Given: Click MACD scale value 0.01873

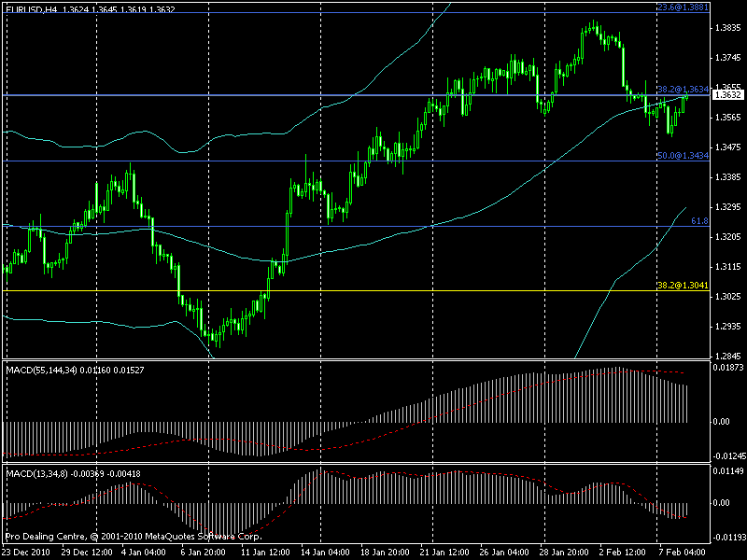Looking at the screenshot, I should click(728, 367).
